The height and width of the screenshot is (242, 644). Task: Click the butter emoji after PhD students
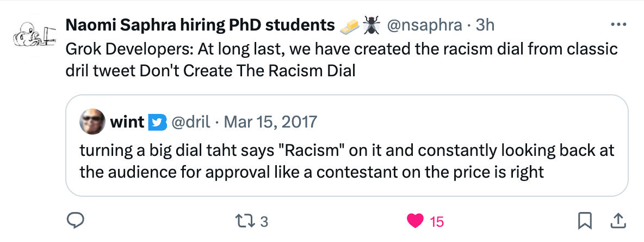(x=350, y=25)
